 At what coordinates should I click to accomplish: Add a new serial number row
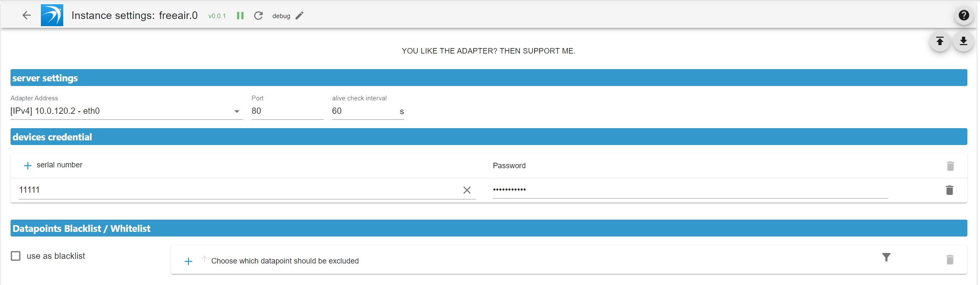pos(27,166)
